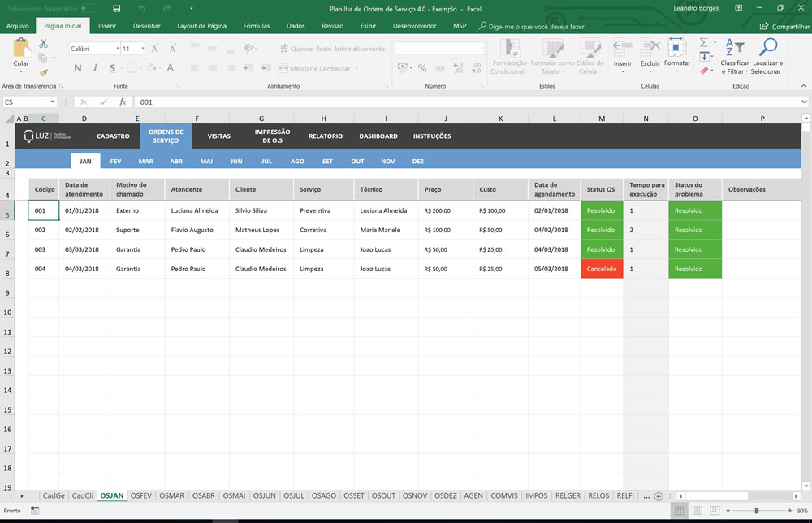Switch to AGEN sheet tab
Image resolution: width=812 pixels, height=523 pixels.
(x=473, y=496)
